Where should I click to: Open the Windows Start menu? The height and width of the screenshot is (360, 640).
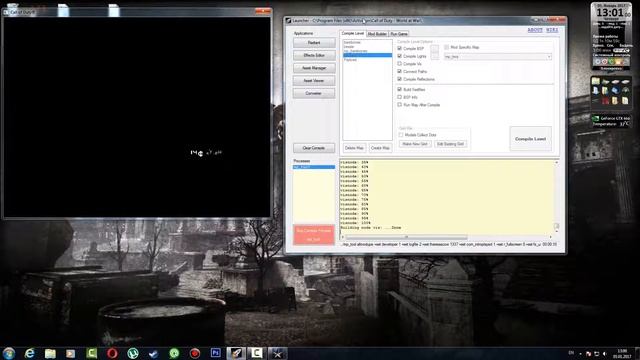[x=9, y=353]
